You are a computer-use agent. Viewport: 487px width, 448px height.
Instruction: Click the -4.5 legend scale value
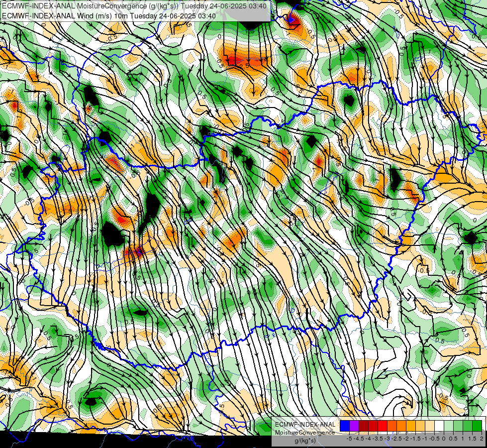(359, 439)
